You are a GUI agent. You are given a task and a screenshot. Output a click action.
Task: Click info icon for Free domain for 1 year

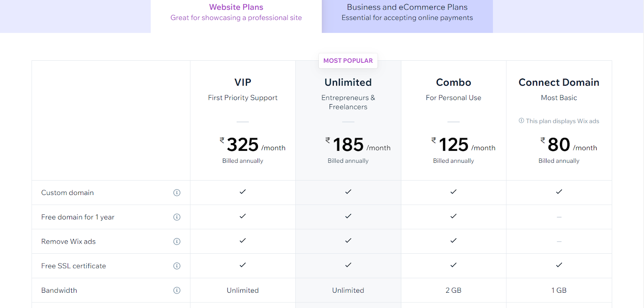click(x=177, y=217)
